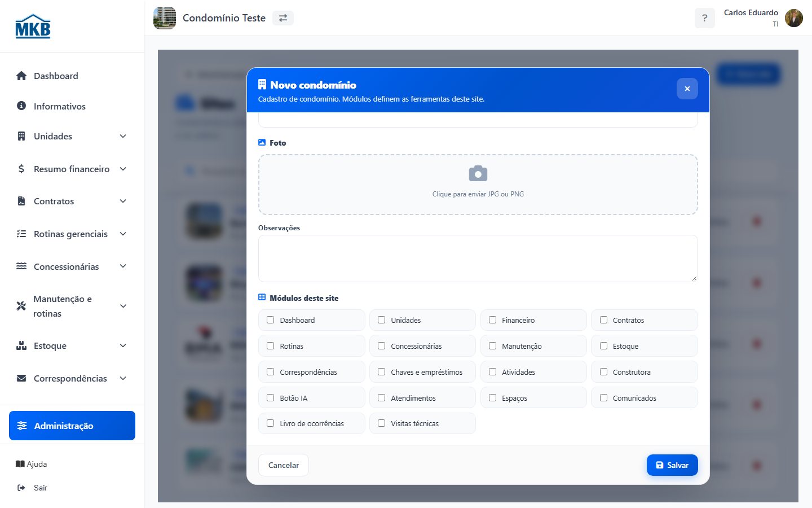
Task: Click the photo upload drop zone text
Action: (x=478, y=194)
